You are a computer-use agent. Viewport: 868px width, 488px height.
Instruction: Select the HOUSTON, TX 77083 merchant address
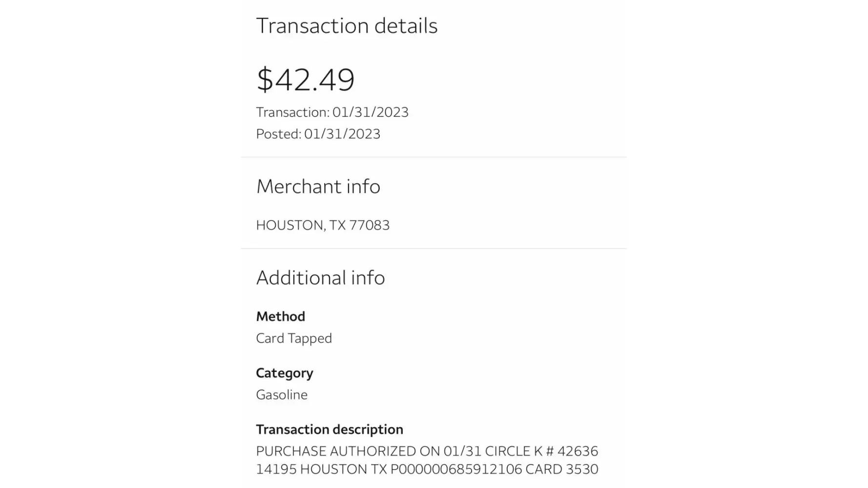tap(323, 225)
